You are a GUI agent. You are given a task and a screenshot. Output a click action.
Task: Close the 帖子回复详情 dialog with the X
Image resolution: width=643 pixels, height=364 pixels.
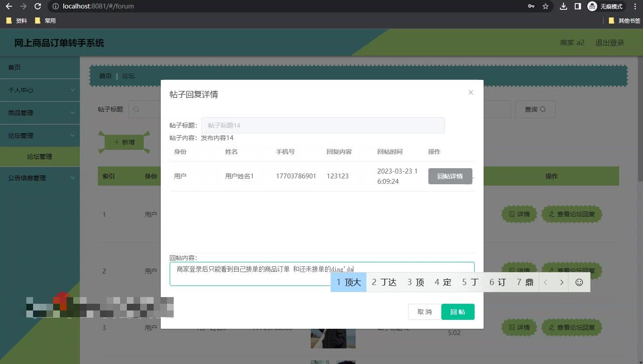[470, 92]
